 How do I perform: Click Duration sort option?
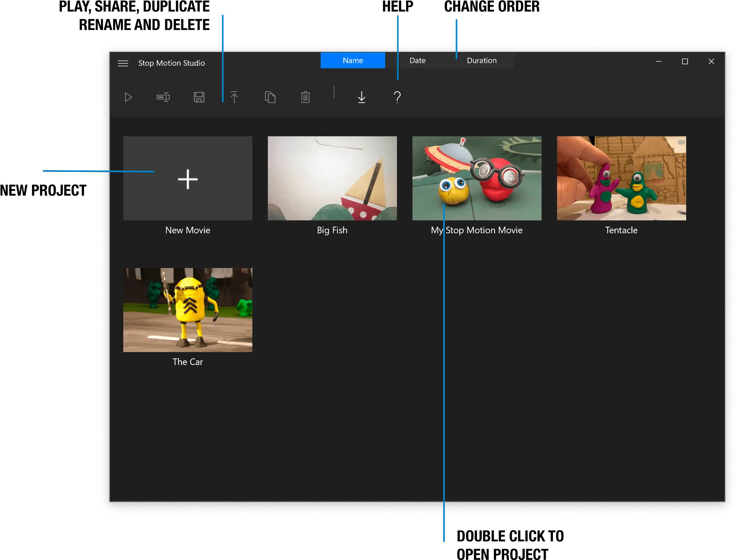(481, 60)
